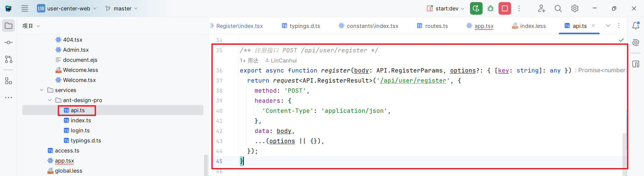Open the start:dev run configuration dropdown
The image size is (644, 176).
[446, 8]
